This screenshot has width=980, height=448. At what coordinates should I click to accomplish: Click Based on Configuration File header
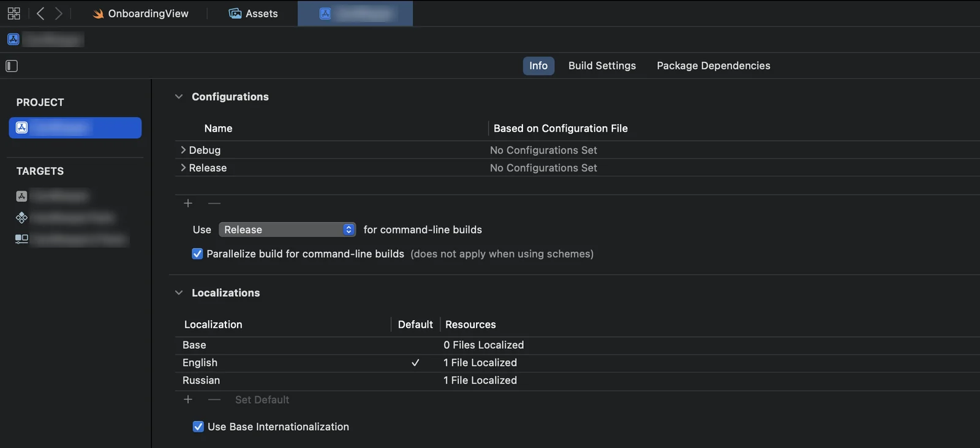[x=560, y=128]
